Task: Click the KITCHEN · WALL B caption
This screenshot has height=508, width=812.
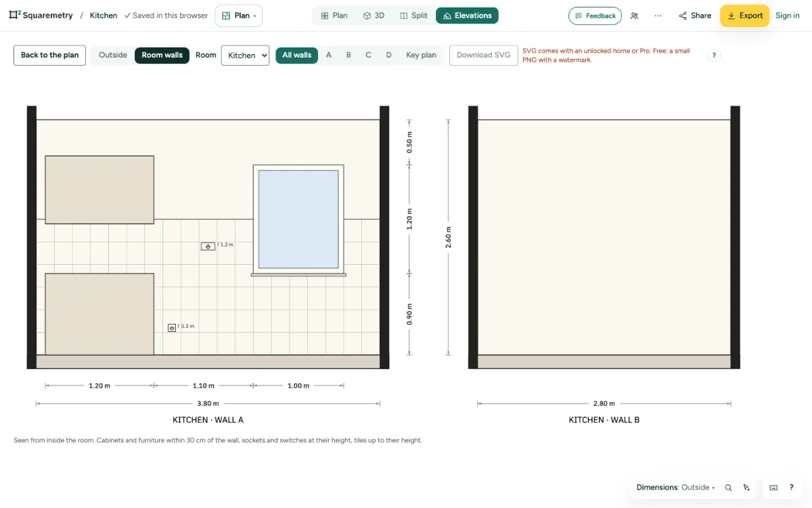Action: tap(604, 420)
